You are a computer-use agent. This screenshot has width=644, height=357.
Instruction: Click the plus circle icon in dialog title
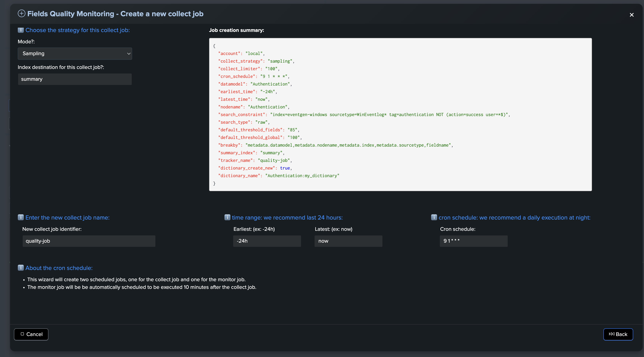click(x=22, y=14)
